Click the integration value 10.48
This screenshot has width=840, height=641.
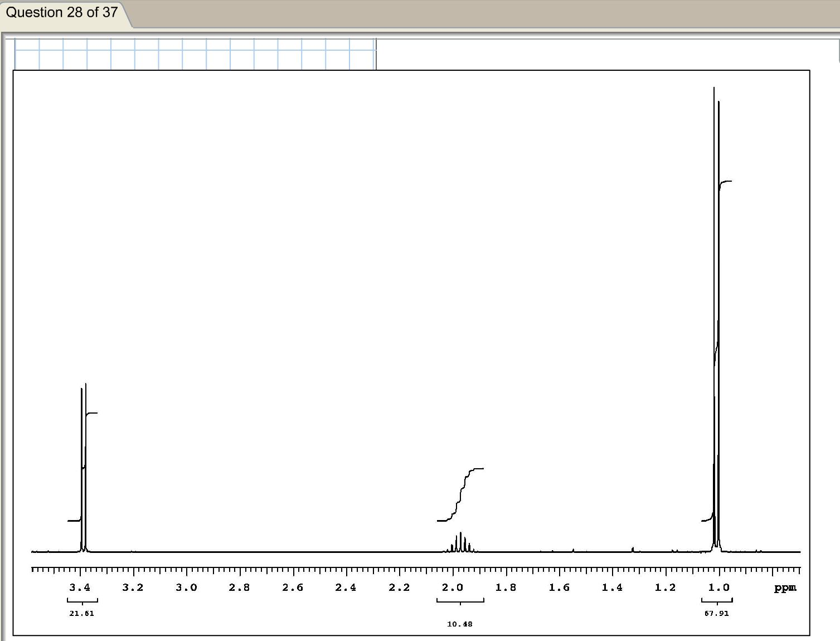459,624
